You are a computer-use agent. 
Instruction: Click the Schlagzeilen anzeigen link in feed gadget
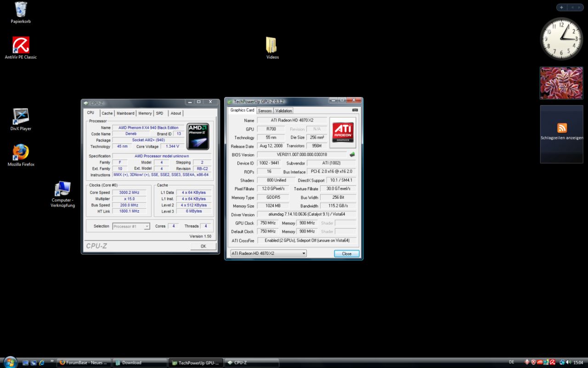coord(562,138)
